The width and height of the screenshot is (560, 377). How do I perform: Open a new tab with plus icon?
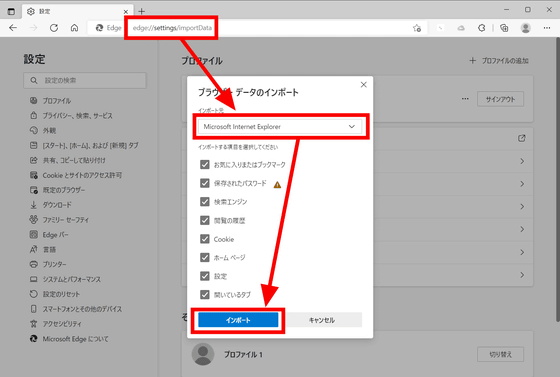tap(142, 11)
